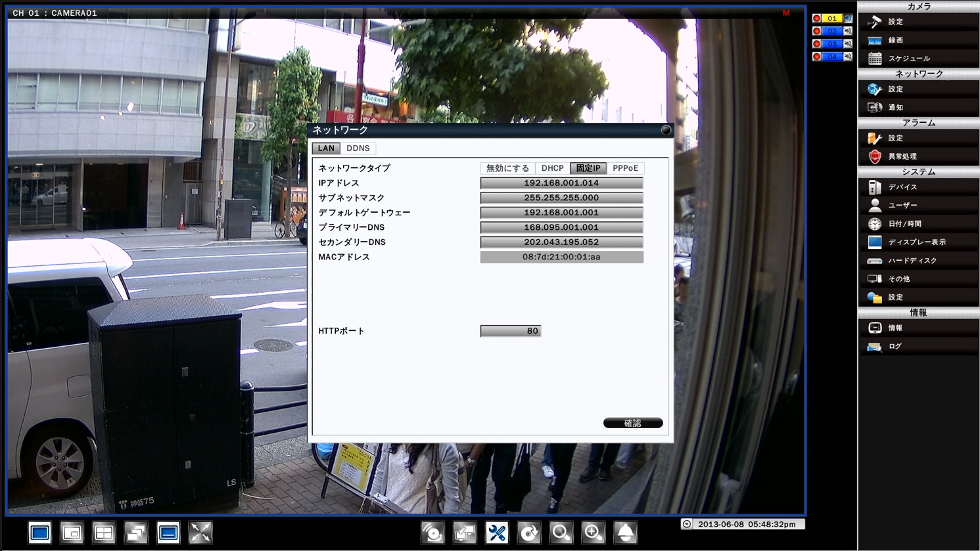The image size is (980, 551).
Task: Switch to the DDNS tab
Action: click(358, 148)
